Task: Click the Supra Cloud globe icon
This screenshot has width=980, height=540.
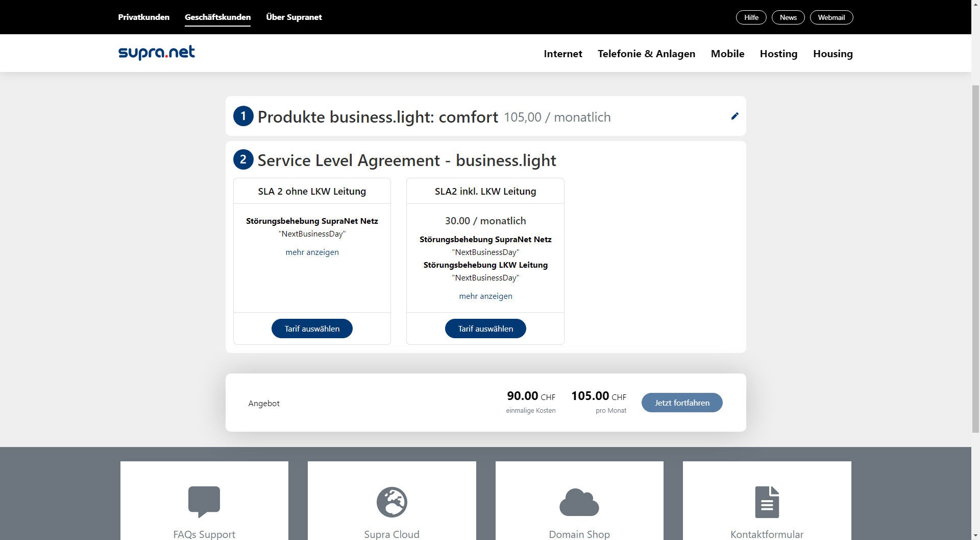Action: (391, 502)
